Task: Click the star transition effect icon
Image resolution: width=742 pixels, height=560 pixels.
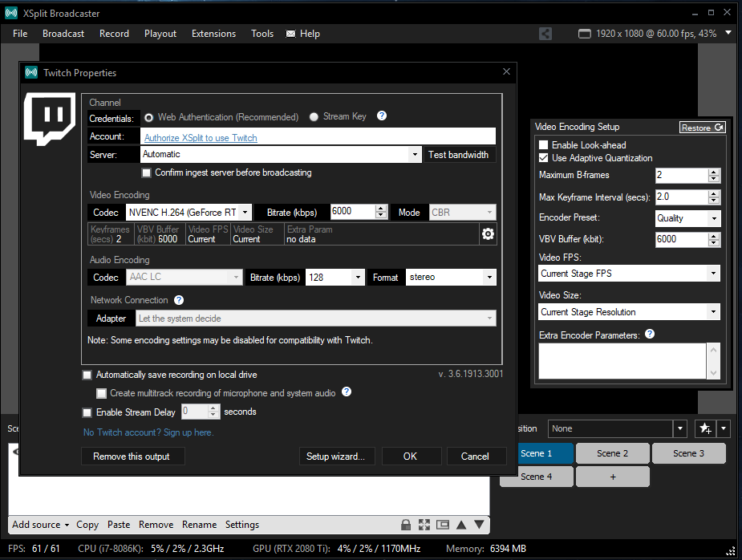Action: tap(705, 428)
